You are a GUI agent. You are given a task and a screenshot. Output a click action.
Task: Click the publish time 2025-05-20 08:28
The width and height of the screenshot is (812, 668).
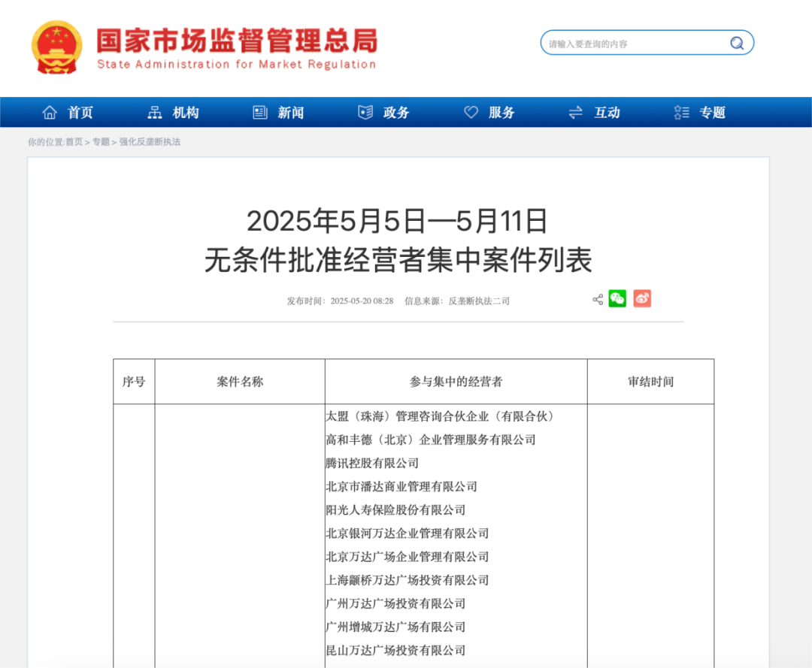[362, 301]
